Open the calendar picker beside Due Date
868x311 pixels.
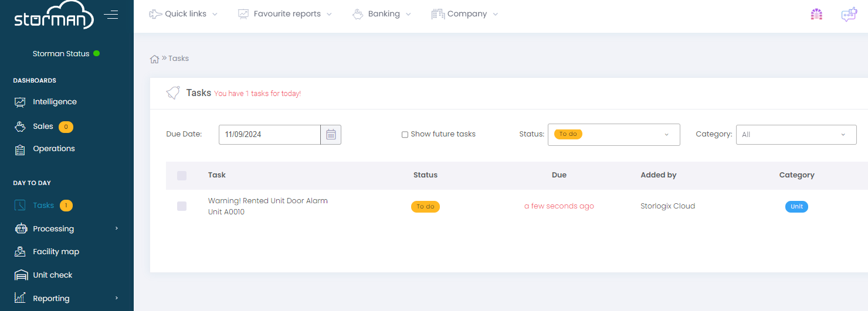[331, 135]
